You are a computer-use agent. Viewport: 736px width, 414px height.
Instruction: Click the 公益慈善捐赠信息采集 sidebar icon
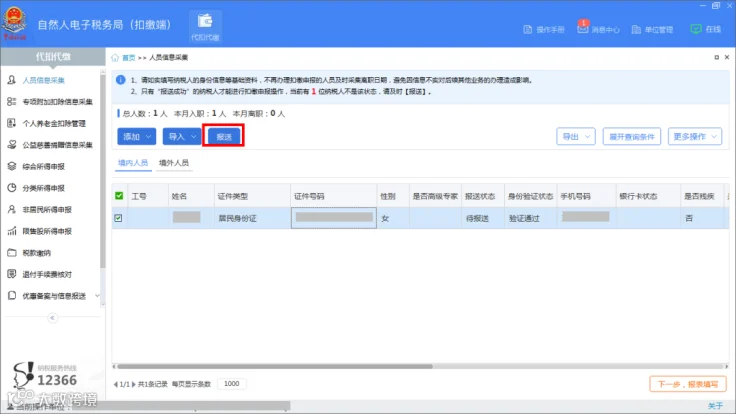coord(12,145)
